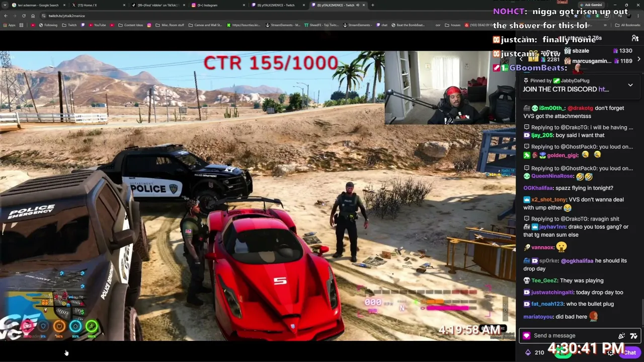Open the 'Beat the BombBeat...' bookmark
This screenshot has width=644, height=362.
[x=409, y=25]
